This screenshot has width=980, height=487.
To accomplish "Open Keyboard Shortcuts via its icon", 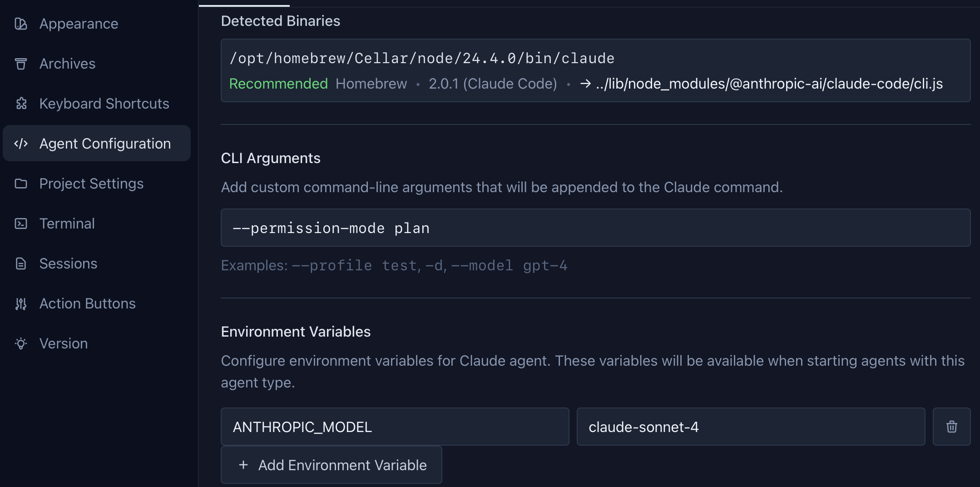I will [x=21, y=104].
